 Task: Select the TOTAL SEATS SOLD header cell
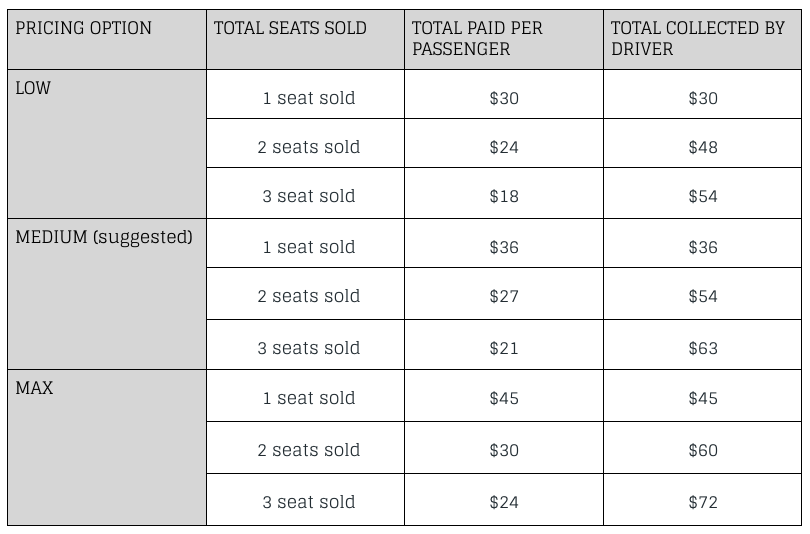point(290,28)
